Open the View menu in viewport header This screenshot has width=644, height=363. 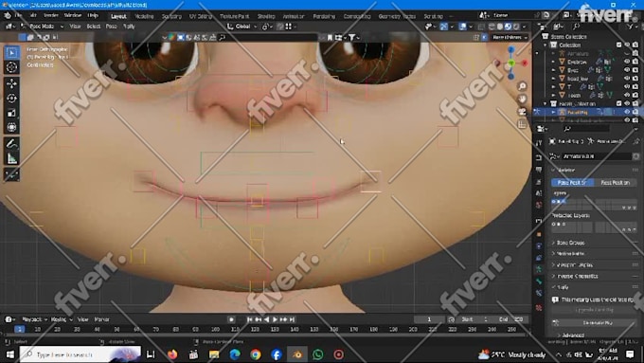pyautogui.click(x=75, y=26)
